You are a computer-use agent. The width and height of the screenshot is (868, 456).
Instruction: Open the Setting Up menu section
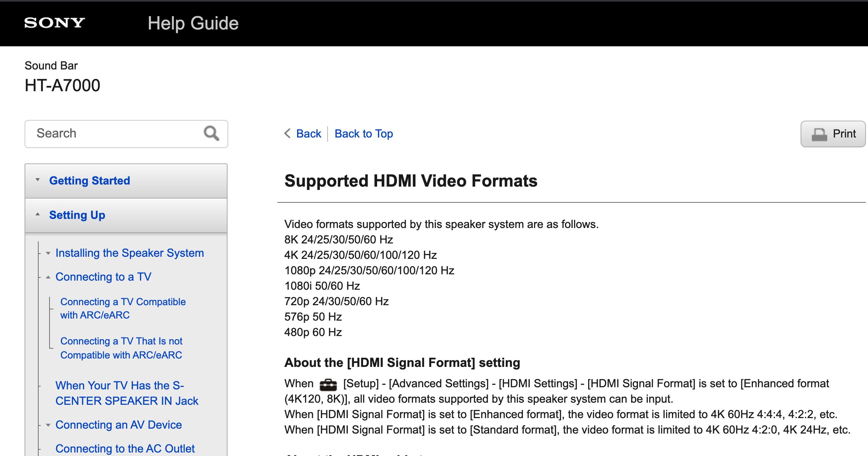pos(77,215)
